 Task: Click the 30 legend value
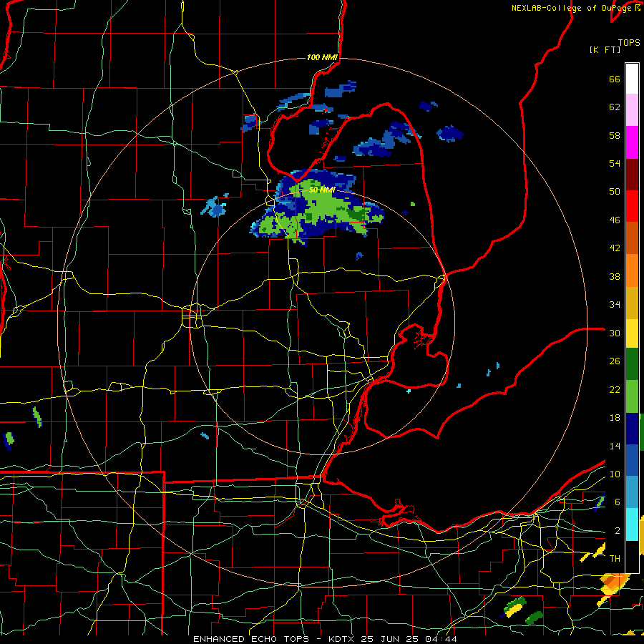point(615,333)
